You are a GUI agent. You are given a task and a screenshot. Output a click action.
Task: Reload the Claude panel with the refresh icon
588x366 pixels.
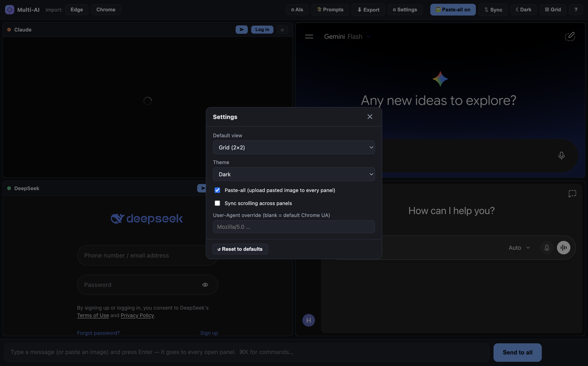point(282,30)
